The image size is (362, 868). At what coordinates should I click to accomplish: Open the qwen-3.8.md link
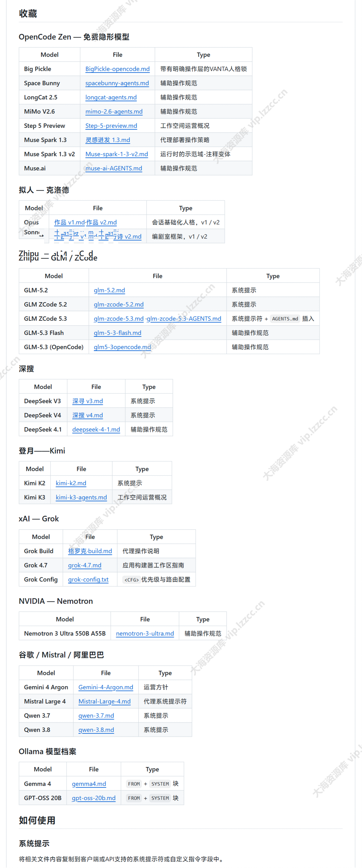tap(96, 729)
